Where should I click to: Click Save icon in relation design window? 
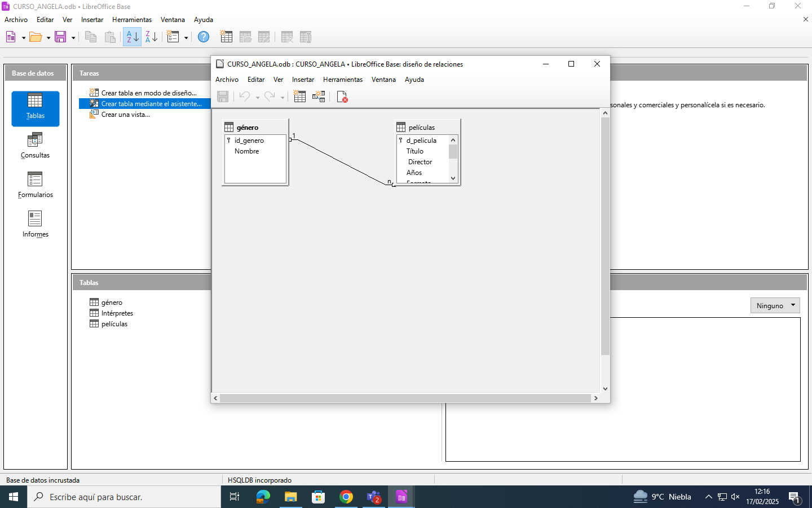pos(223,97)
